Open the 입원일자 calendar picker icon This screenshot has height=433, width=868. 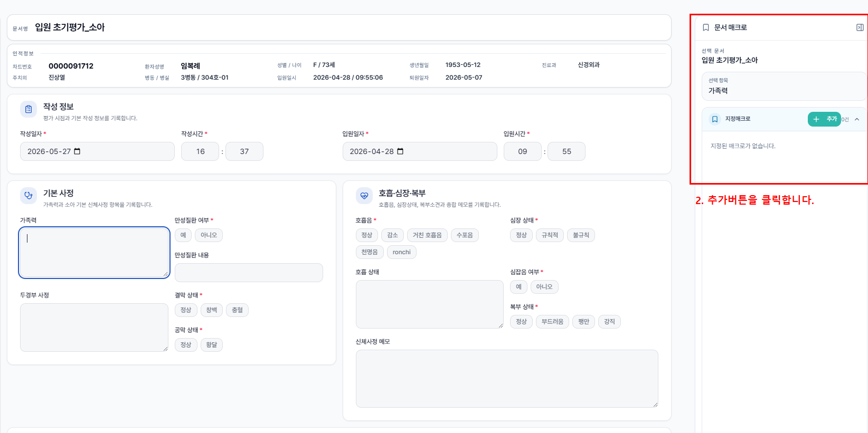point(400,151)
